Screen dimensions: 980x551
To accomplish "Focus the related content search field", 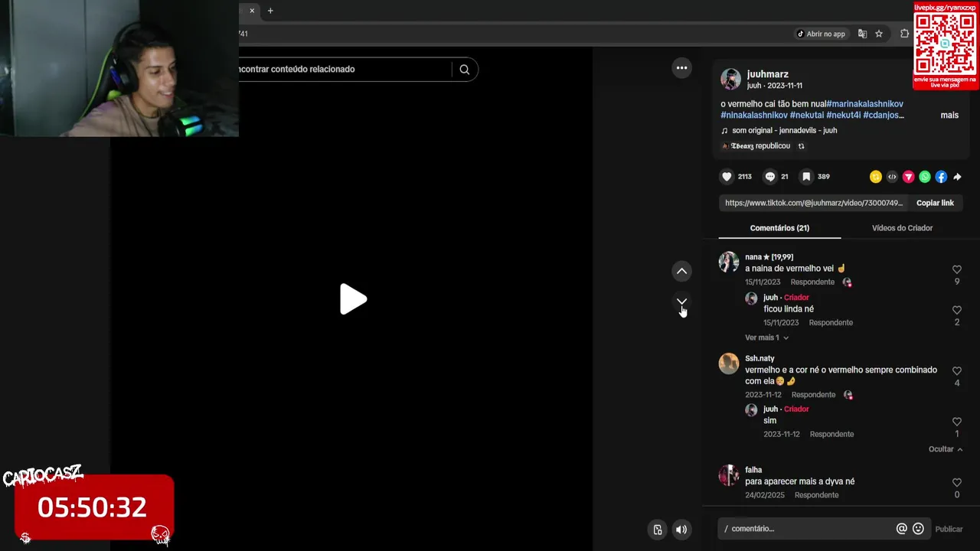I will pyautogui.click(x=345, y=70).
